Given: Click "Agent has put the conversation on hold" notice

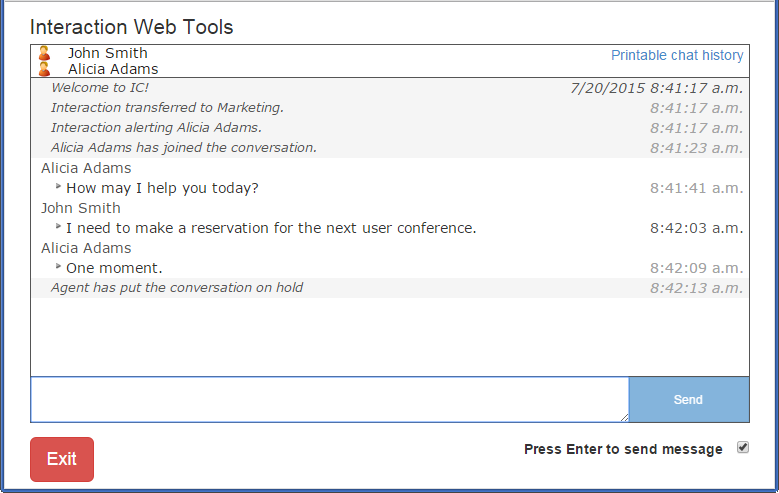Looking at the screenshot, I should pyautogui.click(x=177, y=288).
